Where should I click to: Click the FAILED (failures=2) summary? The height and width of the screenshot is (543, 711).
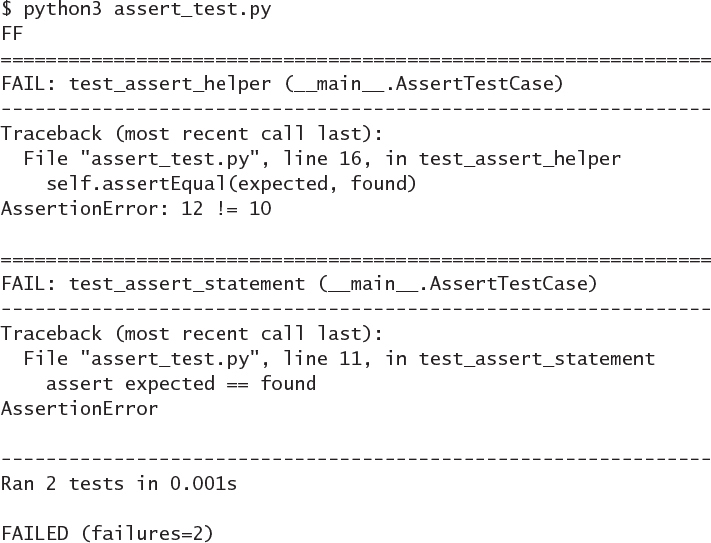tap(108, 533)
